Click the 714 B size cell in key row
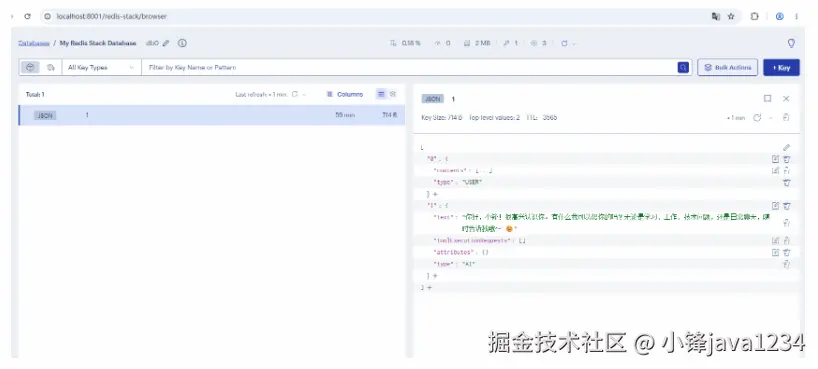Image resolution: width=818 pixels, height=369 pixels. pos(390,115)
